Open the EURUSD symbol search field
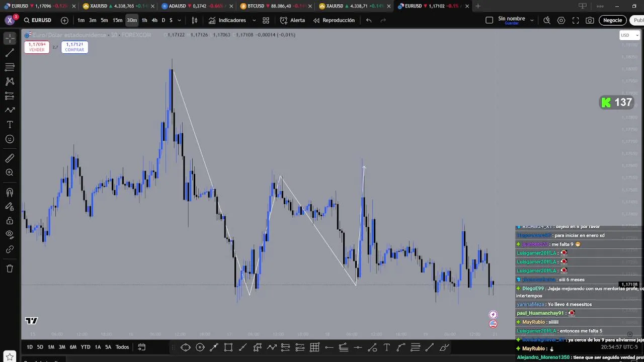644x362 pixels. (x=38, y=20)
